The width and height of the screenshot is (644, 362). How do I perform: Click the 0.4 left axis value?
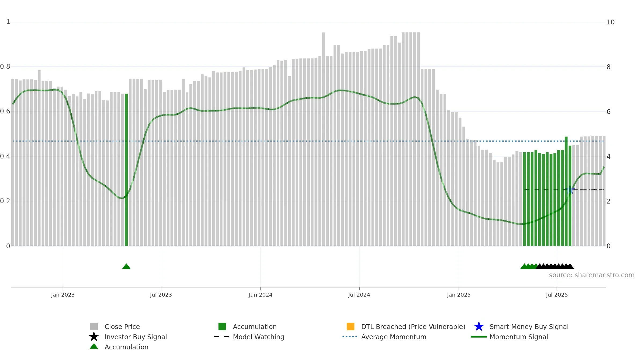pos(5,156)
